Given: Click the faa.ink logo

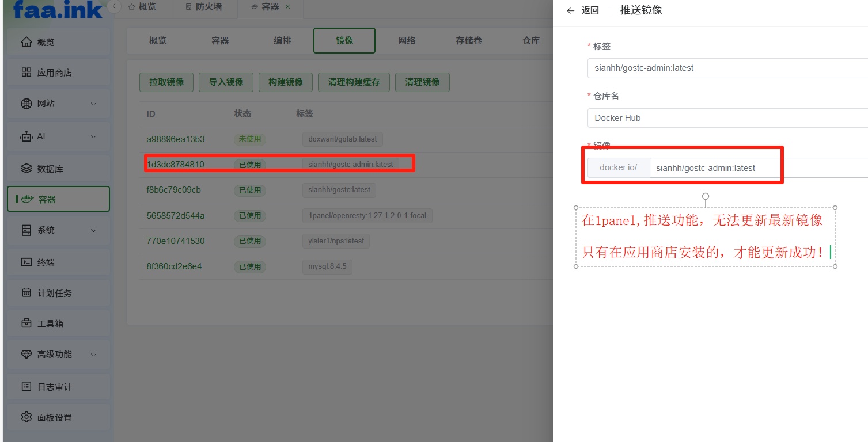Looking at the screenshot, I should pyautogui.click(x=57, y=10).
